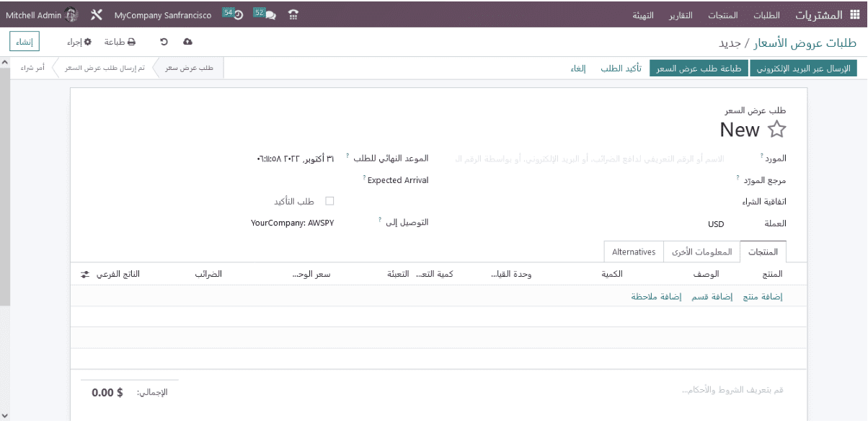Open column options icon in products table header
868x431 pixels.
85,275
